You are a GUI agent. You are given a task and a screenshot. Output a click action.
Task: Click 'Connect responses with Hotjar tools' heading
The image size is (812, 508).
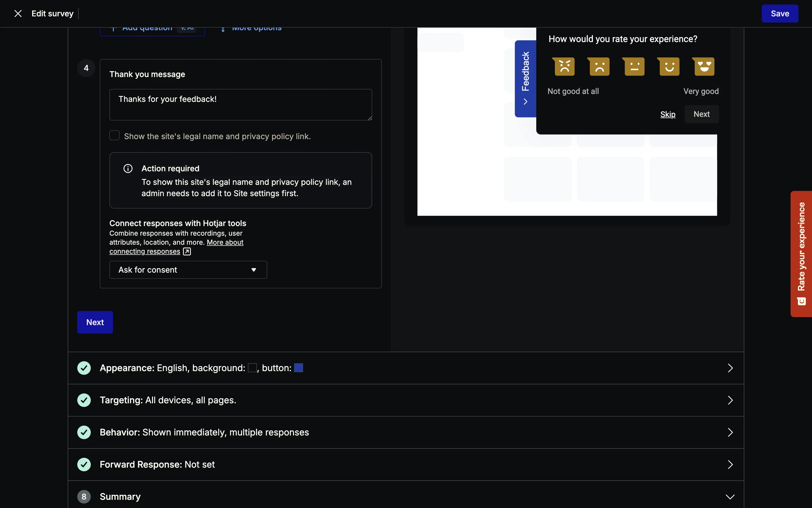point(178,224)
